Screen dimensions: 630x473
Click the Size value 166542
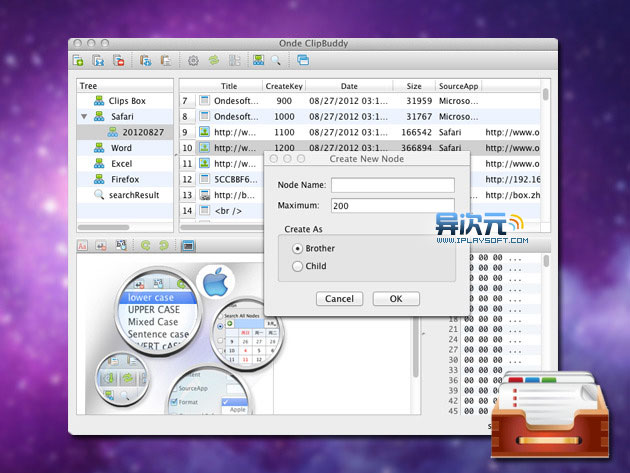coord(417,132)
